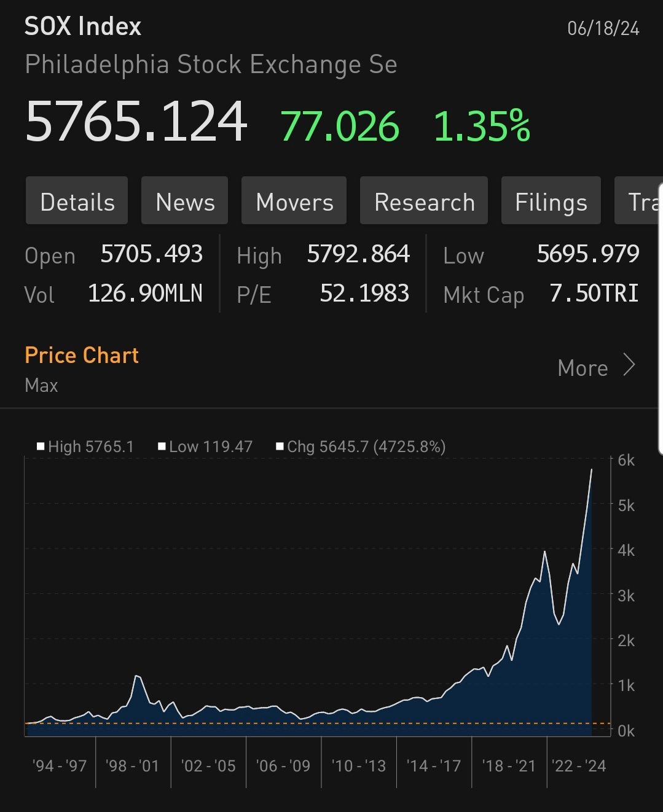Image resolution: width=663 pixels, height=812 pixels.
Task: Tap the 2k y-axis label
Action: pos(626,641)
